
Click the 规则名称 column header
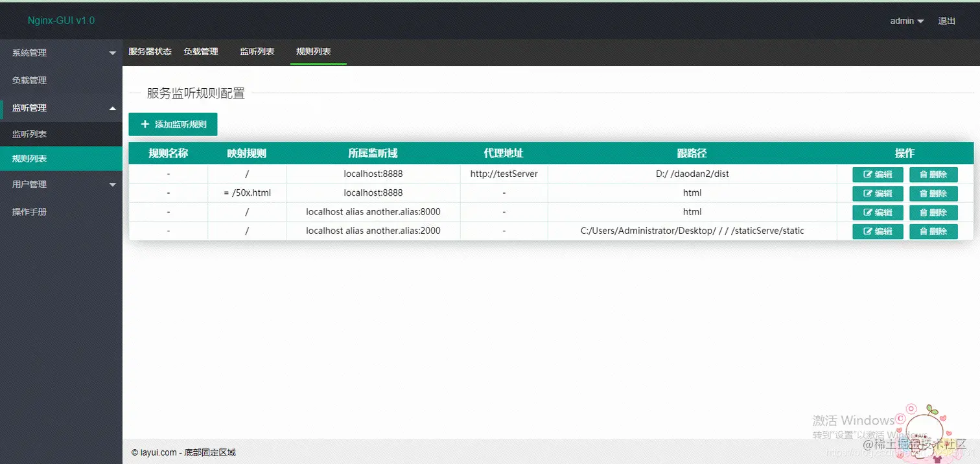pos(169,154)
